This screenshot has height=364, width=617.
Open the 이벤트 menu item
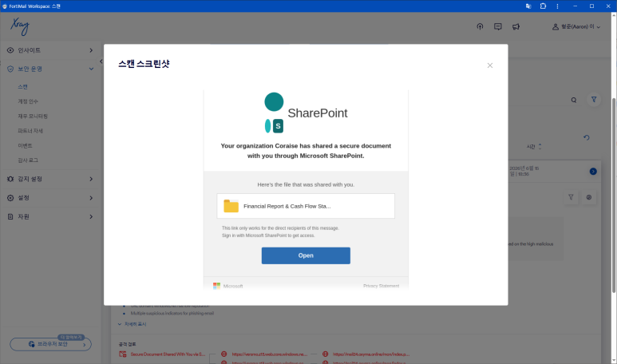click(x=25, y=145)
